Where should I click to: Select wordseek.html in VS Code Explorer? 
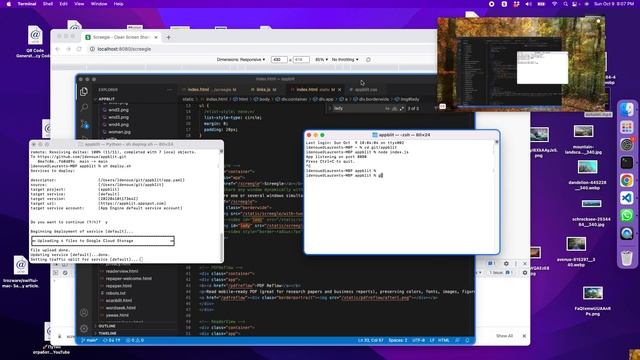[120, 308]
